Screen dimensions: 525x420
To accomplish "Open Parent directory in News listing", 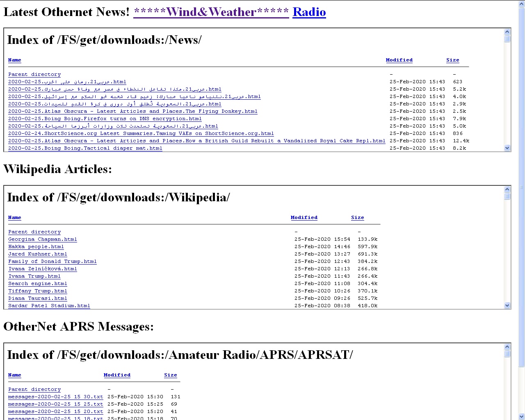I will [x=34, y=74].
